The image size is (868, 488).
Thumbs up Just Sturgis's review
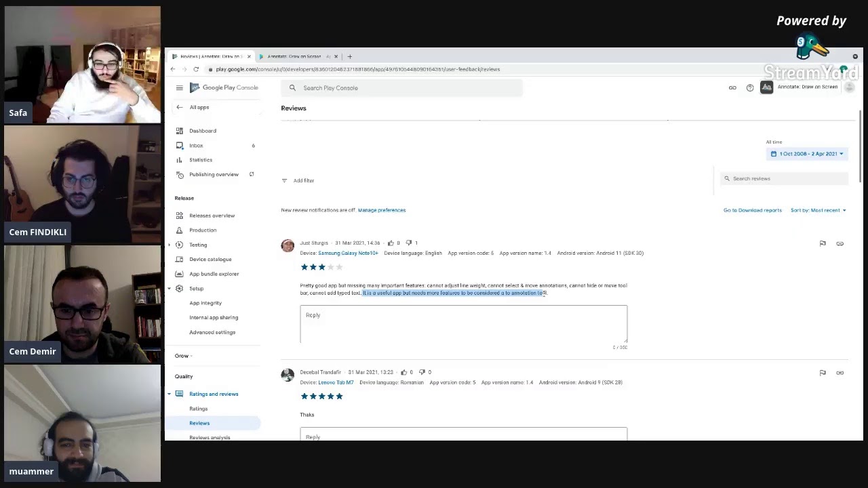point(391,243)
